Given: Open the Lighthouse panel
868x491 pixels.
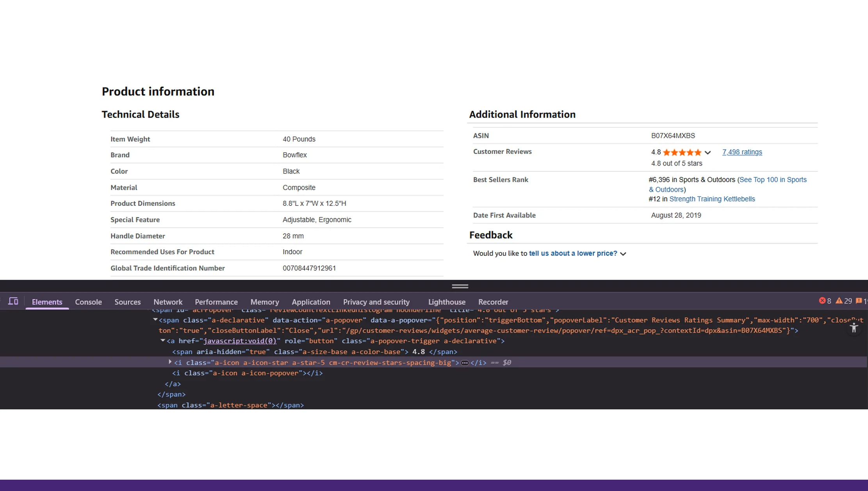Looking at the screenshot, I should (x=446, y=302).
